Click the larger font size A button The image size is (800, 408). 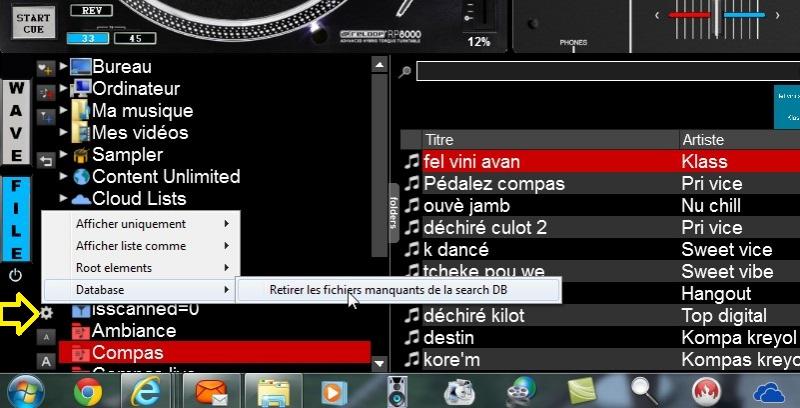(46, 362)
